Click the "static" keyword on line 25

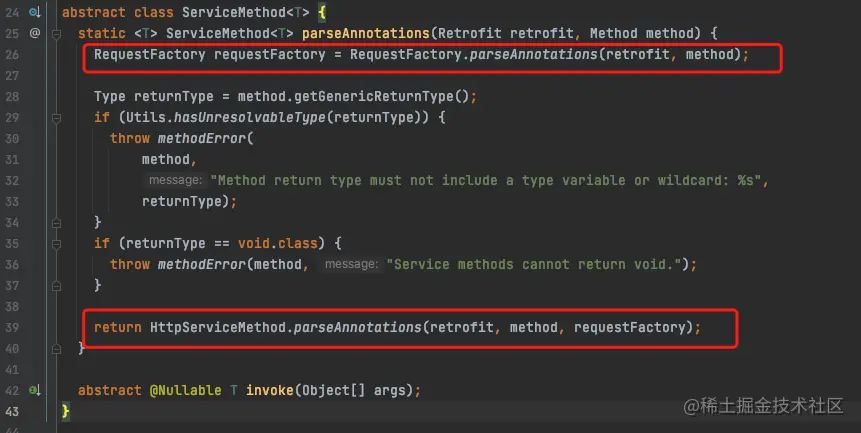102,33
